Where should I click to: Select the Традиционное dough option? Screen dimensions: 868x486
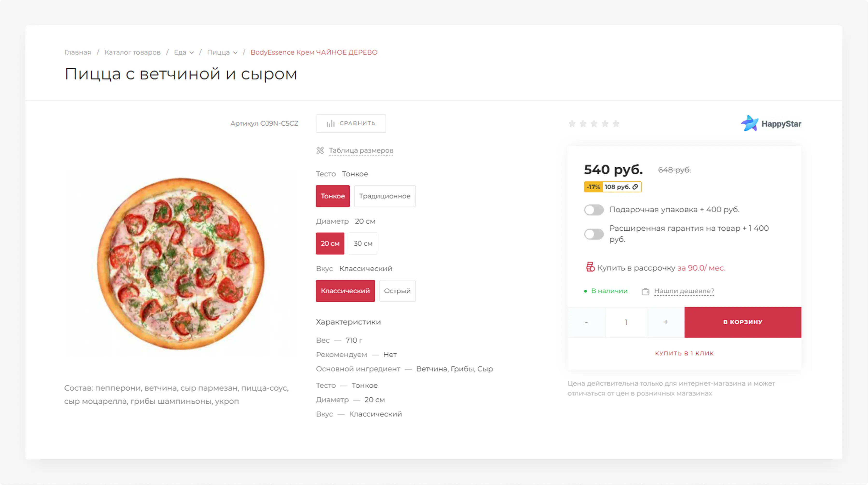(384, 196)
